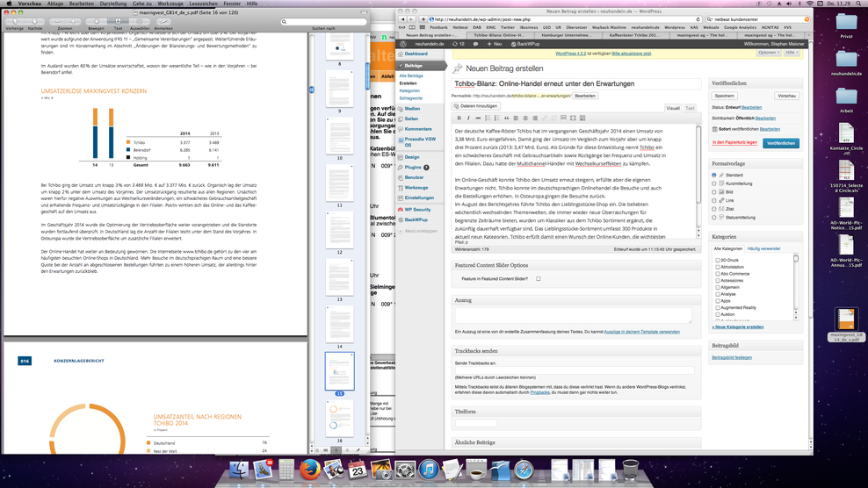Image resolution: width=868 pixels, height=488 pixels.
Task: Toggle bold formatting in the WordPress editor
Action: pyautogui.click(x=459, y=118)
